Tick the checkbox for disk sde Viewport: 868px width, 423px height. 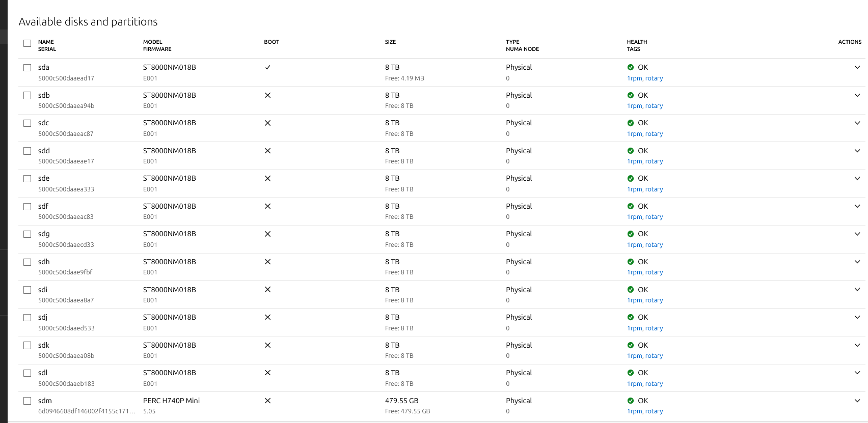pos(28,179)
